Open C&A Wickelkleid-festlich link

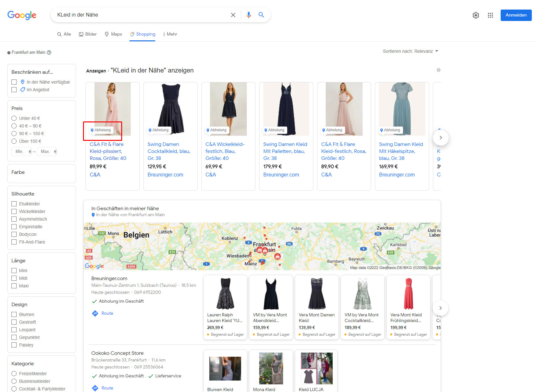[x=225, y=151]
